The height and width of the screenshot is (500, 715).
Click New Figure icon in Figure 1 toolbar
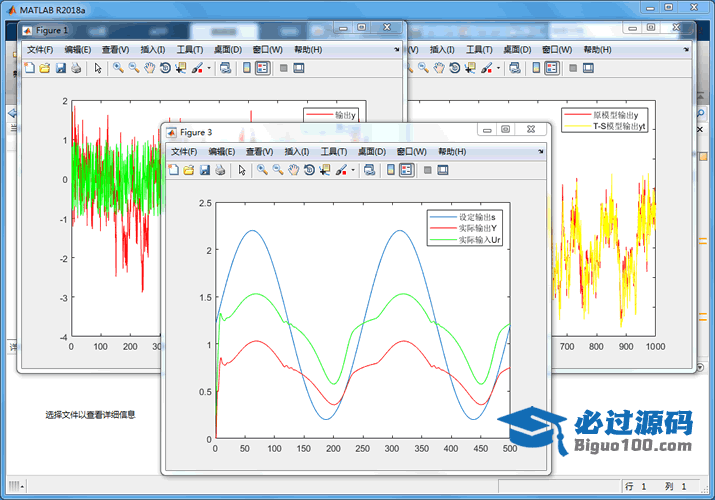coord(30,68)
